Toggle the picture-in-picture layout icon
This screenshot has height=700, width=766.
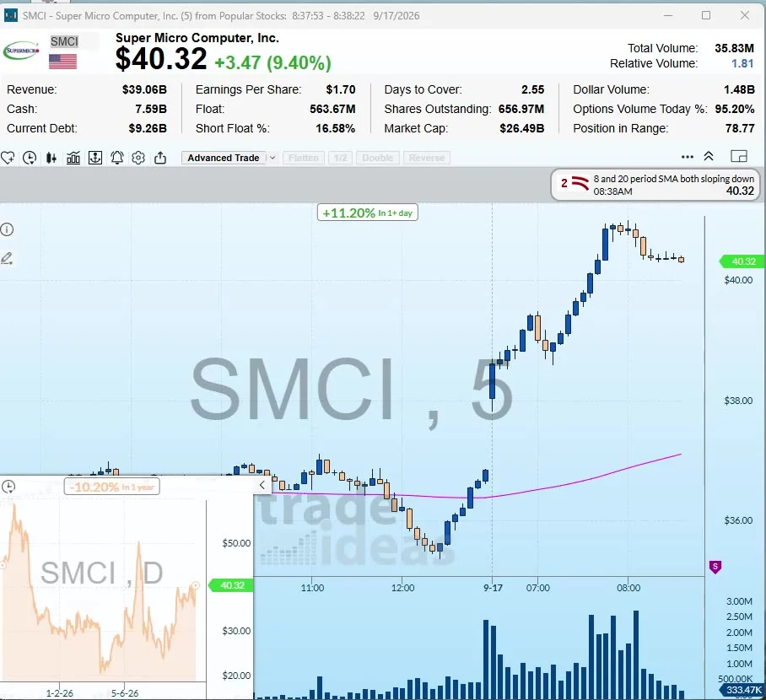[x=739, y=156]
